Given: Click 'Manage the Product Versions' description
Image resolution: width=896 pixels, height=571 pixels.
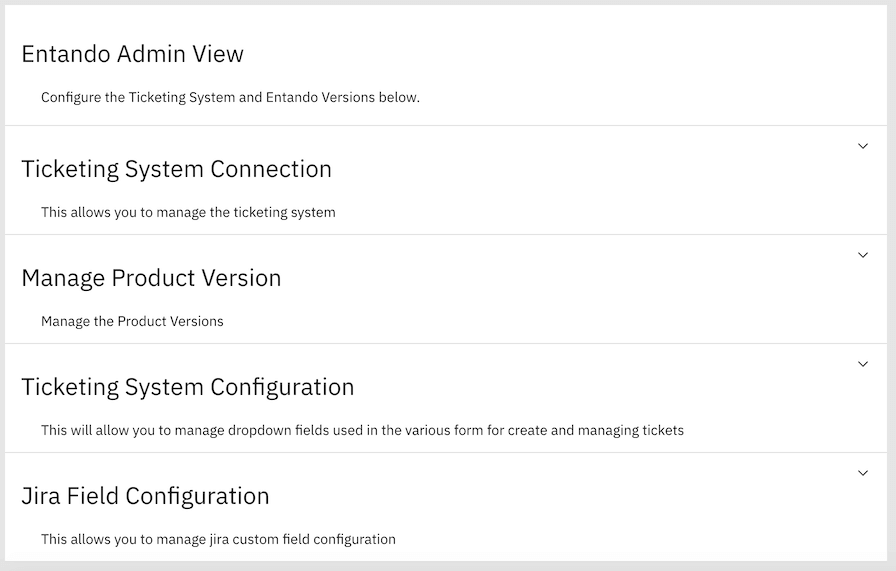Looking at the screenshot, I should (x=132, y=321).
